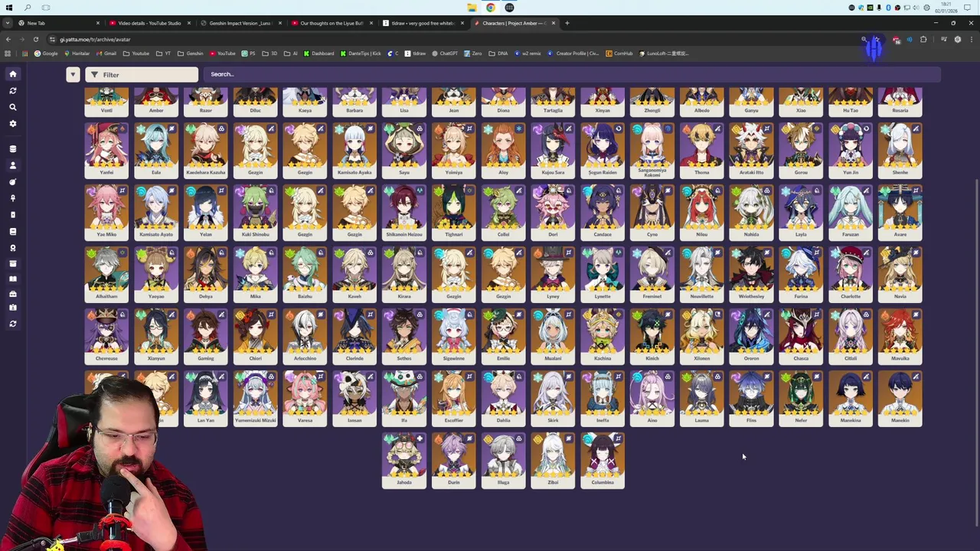Screen dimensions: 980x551
Task: Click the refresh icon at the sidebar bottom
Action: (x=13, y=324)
